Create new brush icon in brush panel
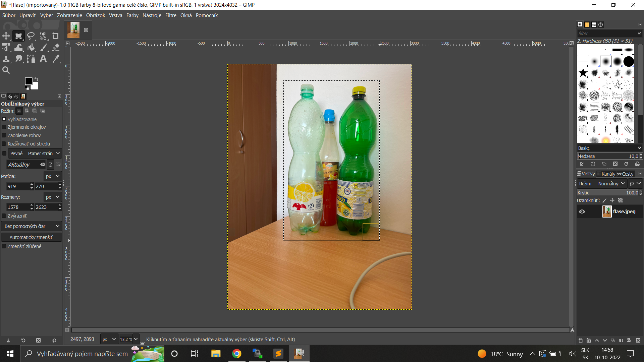 (x=593, y=164)
